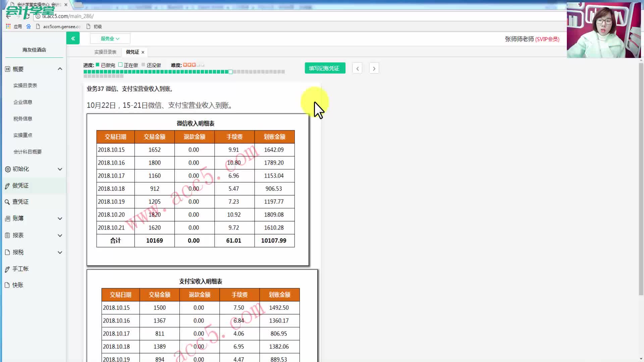
Task: Click WeChat total 10107.99 cell
Action: click(x=274, y=241)
